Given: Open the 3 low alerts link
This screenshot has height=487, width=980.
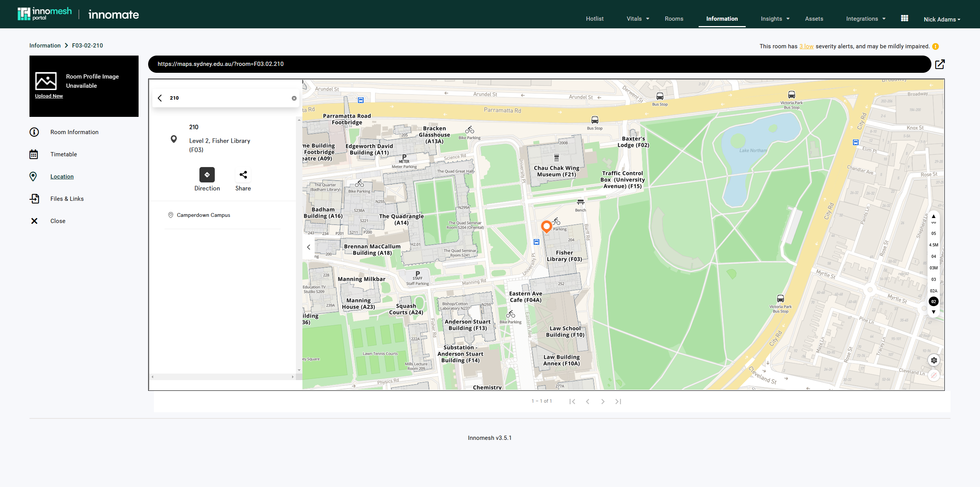Looking at the screenshot, I should 806,46.
